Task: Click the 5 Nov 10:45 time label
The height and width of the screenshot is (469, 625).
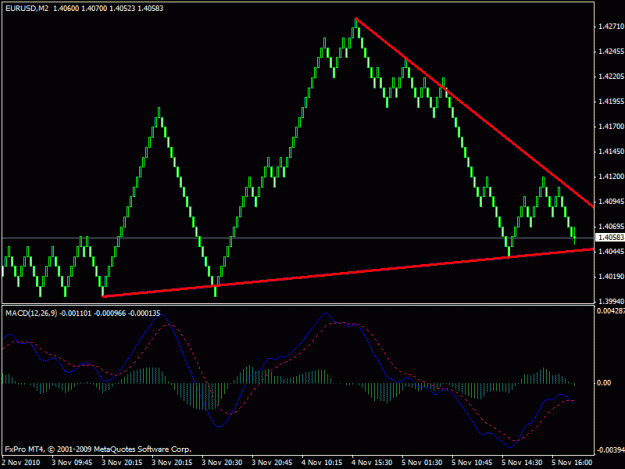Action: (x=472, y=462)
